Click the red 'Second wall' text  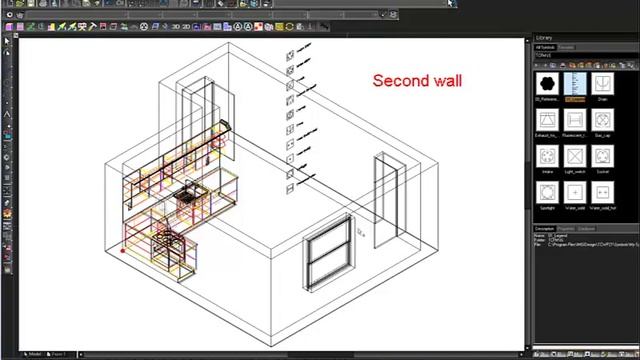coord(417,81)
